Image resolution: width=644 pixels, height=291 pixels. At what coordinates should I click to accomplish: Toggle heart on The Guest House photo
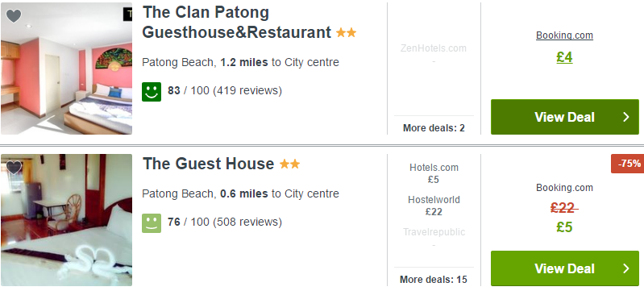(14, 168)
